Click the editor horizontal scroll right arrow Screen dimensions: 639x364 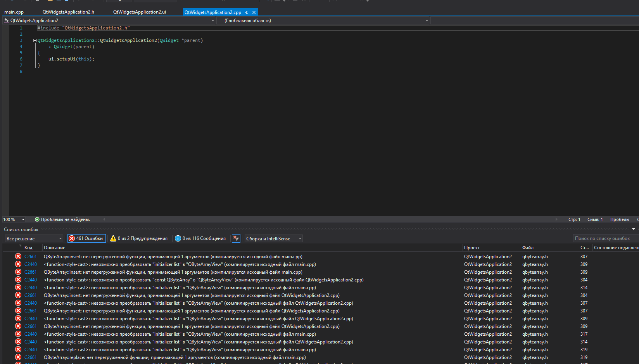(x=556, y=219)
